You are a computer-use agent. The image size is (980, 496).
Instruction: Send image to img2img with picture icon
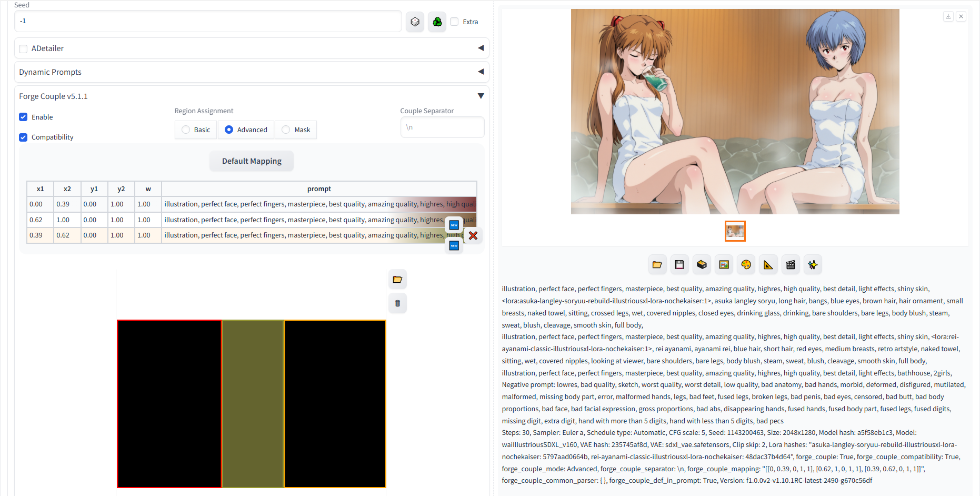724,265
